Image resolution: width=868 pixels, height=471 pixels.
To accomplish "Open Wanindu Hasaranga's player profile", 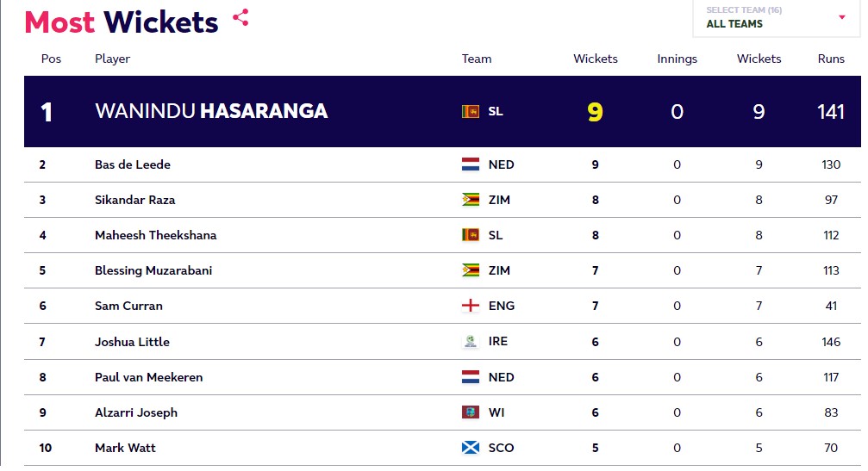I will [x=210, y=112].
